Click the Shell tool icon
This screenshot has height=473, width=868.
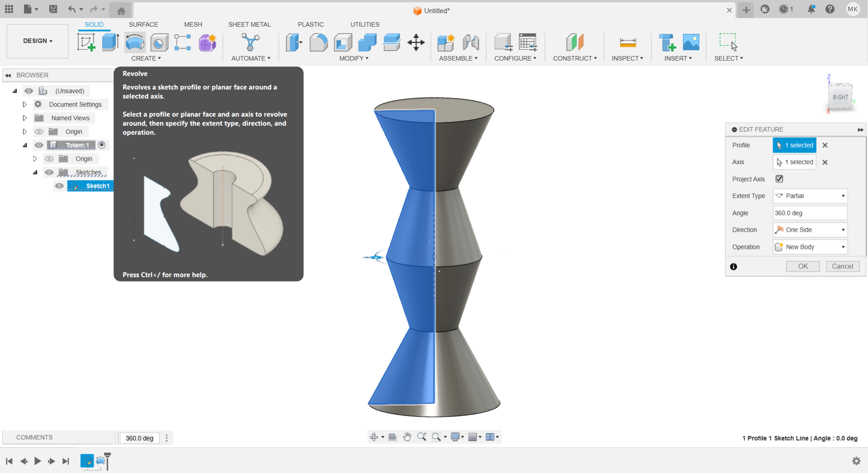[343, 42]
